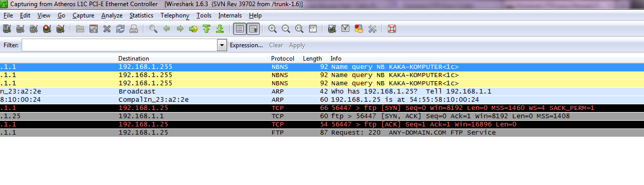The width and height of the screenshot is (644, 185).
Task: Open the Go menu
Action: [62, 15]
